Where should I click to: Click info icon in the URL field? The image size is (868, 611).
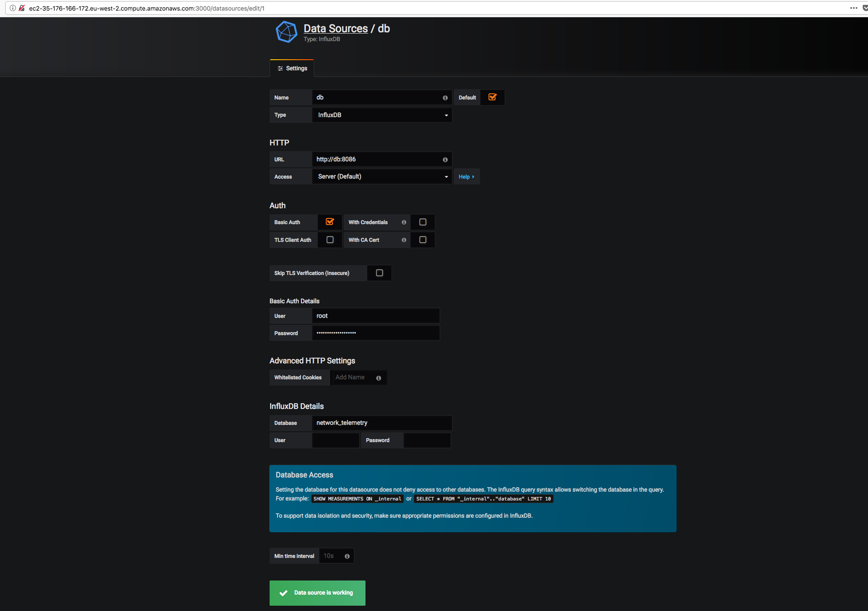coord(445,160)
